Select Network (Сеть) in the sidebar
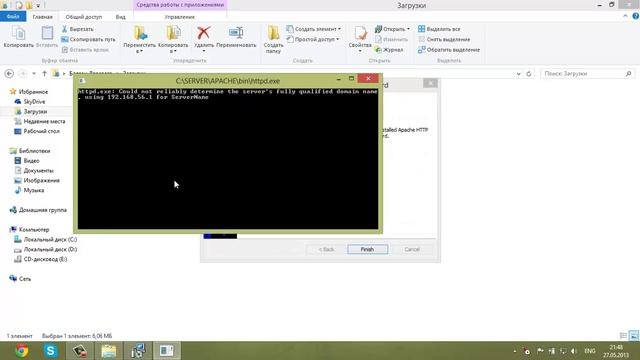This screenshot has height=360, width=640. click(x=20, y=279)
